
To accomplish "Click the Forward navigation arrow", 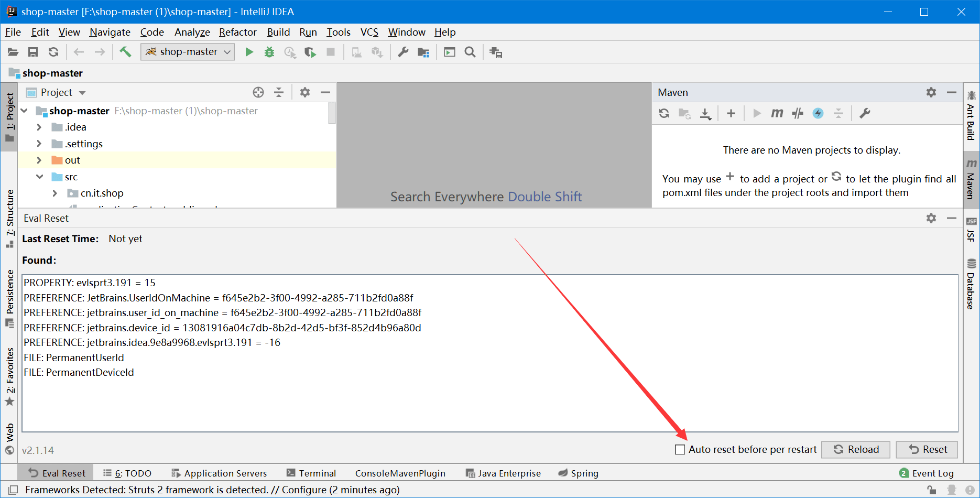I will (100, 52).
